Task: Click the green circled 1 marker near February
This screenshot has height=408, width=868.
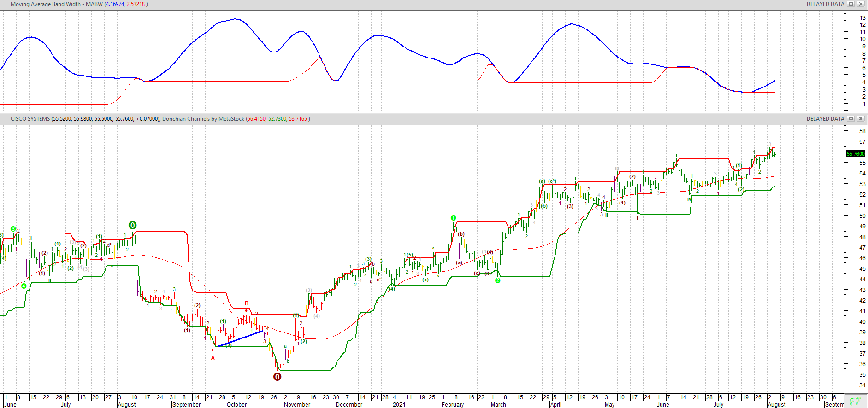Action: (x=454, y=218)
